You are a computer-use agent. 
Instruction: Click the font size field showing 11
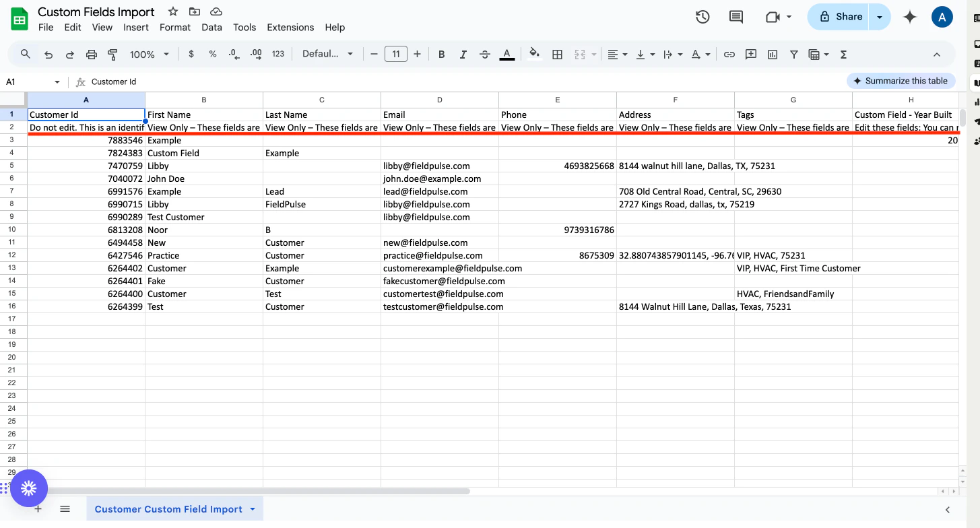396,55
